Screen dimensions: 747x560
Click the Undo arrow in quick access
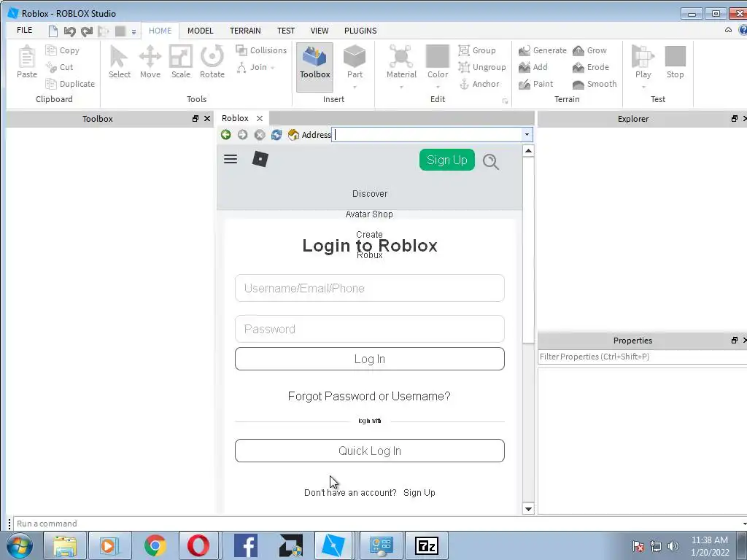[69, 31]
